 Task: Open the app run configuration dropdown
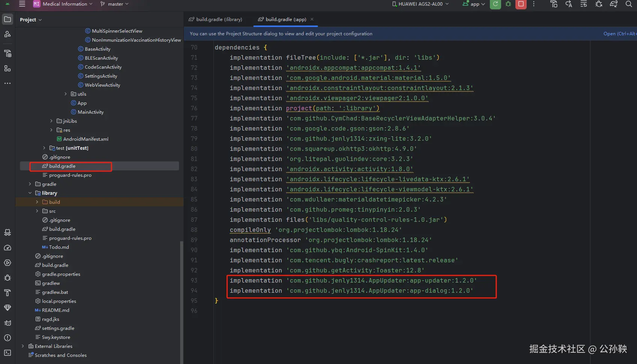point(474,4)
